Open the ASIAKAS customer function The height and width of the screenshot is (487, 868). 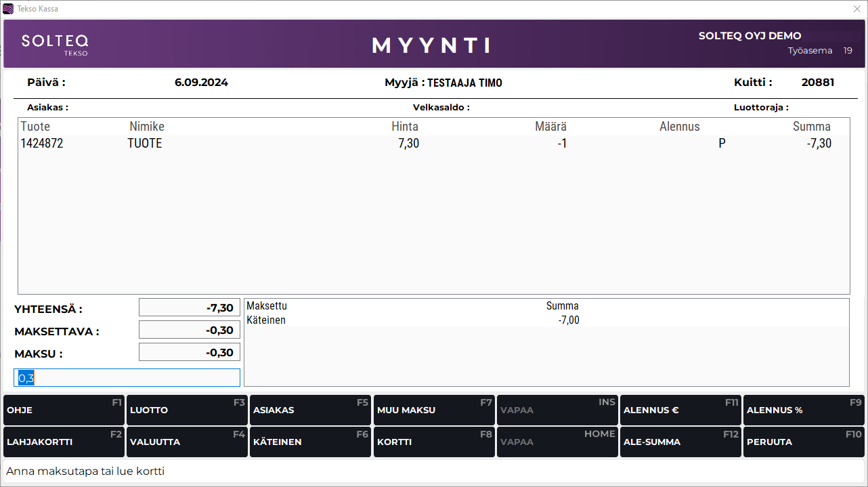(310, 410)
